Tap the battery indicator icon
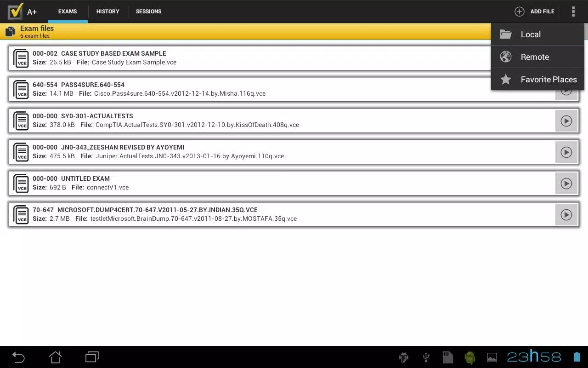The image size is (588, 368). click(x=577, y=357)
